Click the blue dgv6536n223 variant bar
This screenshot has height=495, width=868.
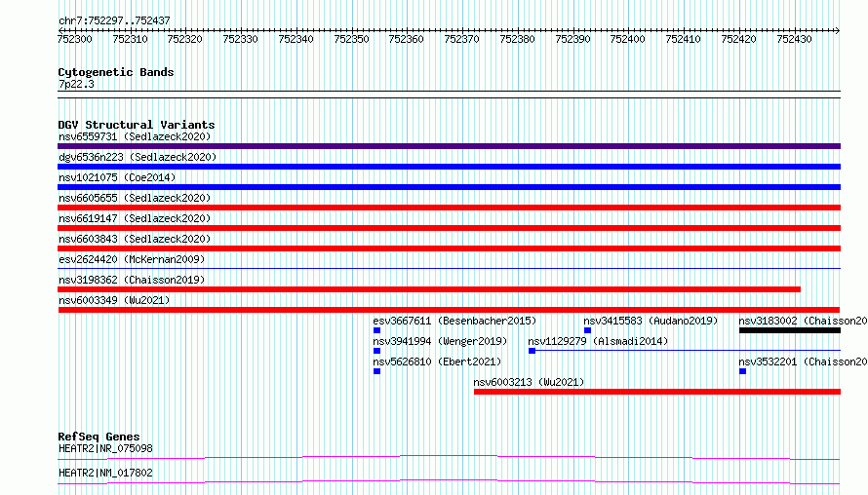(449, 167)
